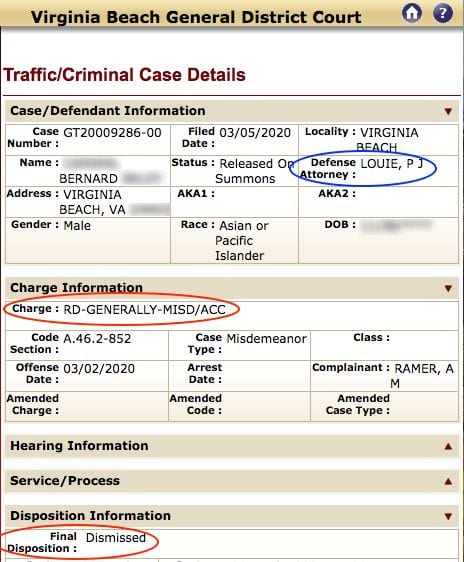Collapse the Disposition Information section arrow
The height and width of the screenshot is (562, 464).
tap(448, 516)
